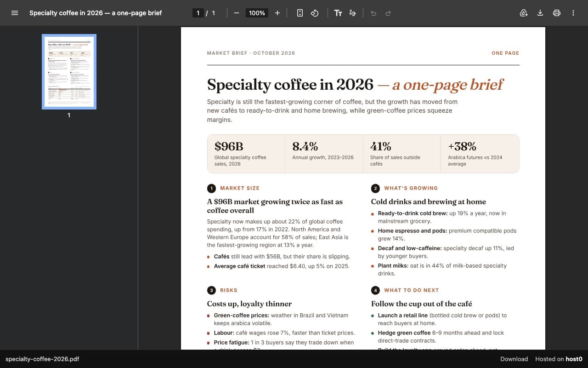This screenshot has width=588, height=368.
Task: Click 'Costs up, loyalty thinner' heading
Action: click(249, 304)
